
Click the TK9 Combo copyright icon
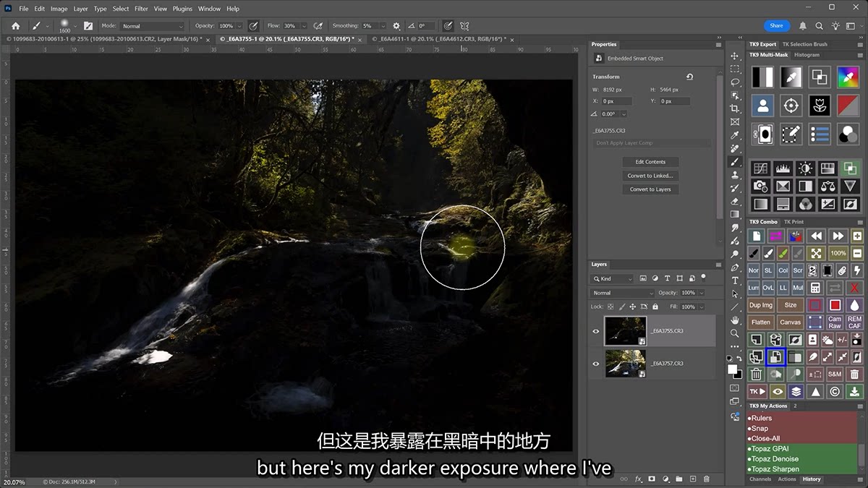point(835,391)
